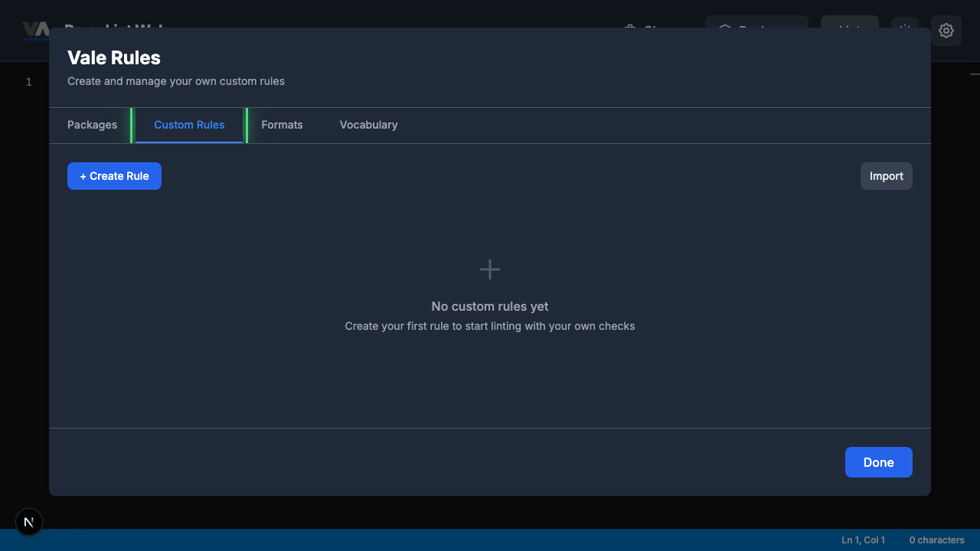Open the settings gear icon
980x551 pixels.
point(946,31)
